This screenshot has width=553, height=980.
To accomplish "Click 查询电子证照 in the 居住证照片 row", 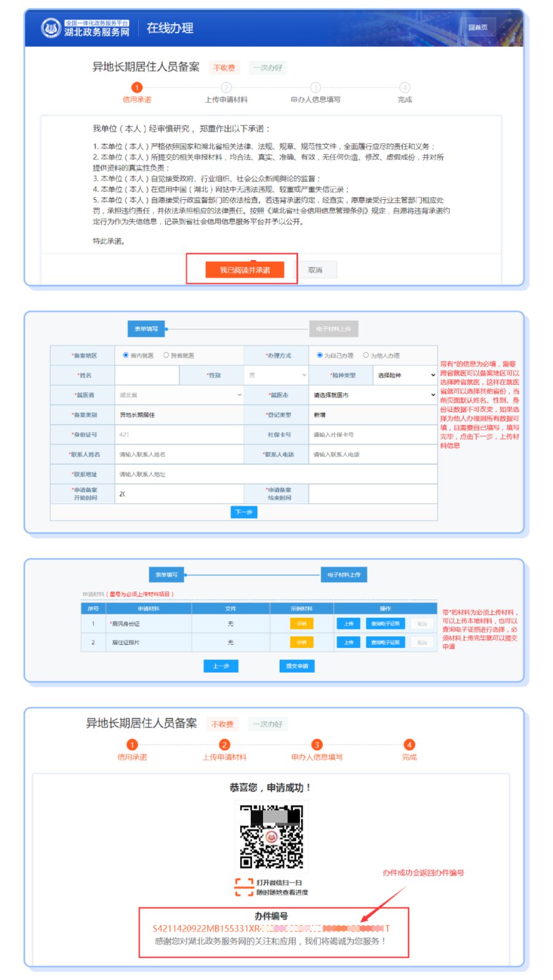I will click(385, 642).
